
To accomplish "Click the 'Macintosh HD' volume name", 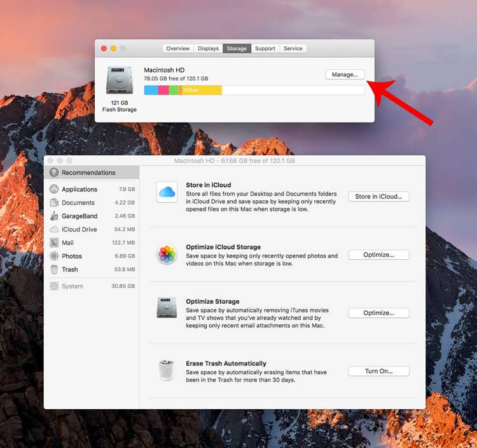I will point(164,70).
